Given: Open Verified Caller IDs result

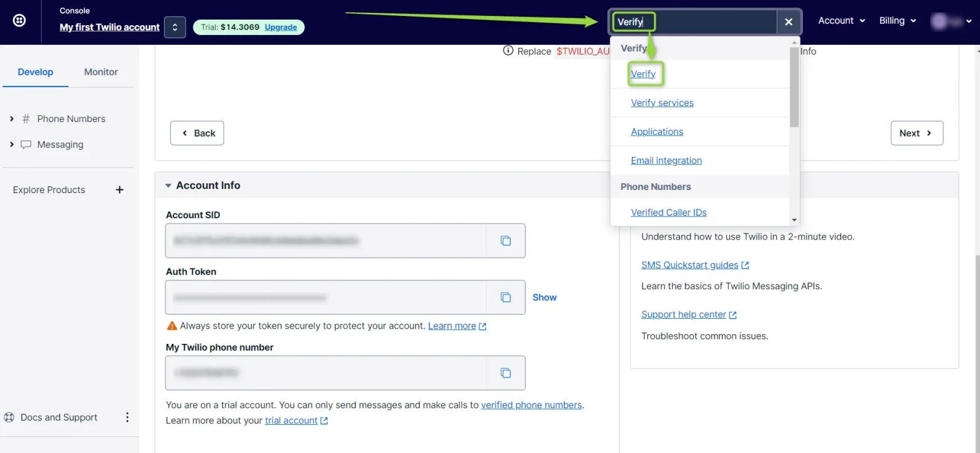Looking at the screenshot, I should coord(669,213).
